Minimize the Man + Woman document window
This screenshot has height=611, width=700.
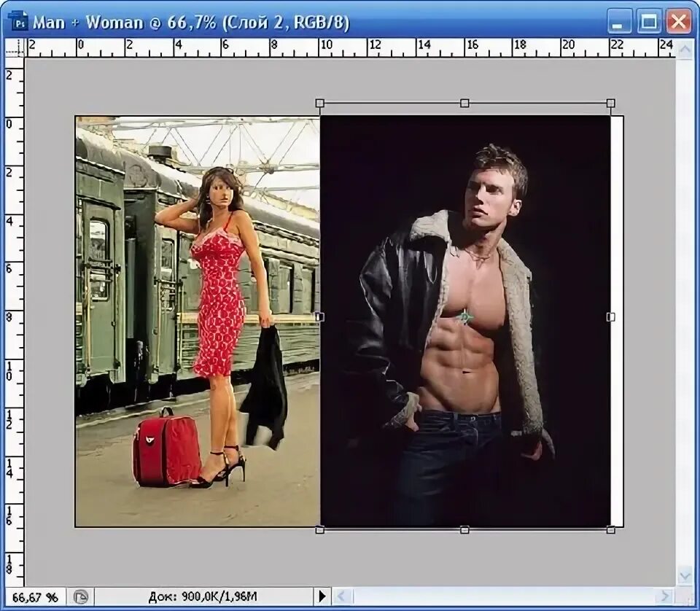tap(619, 21)
